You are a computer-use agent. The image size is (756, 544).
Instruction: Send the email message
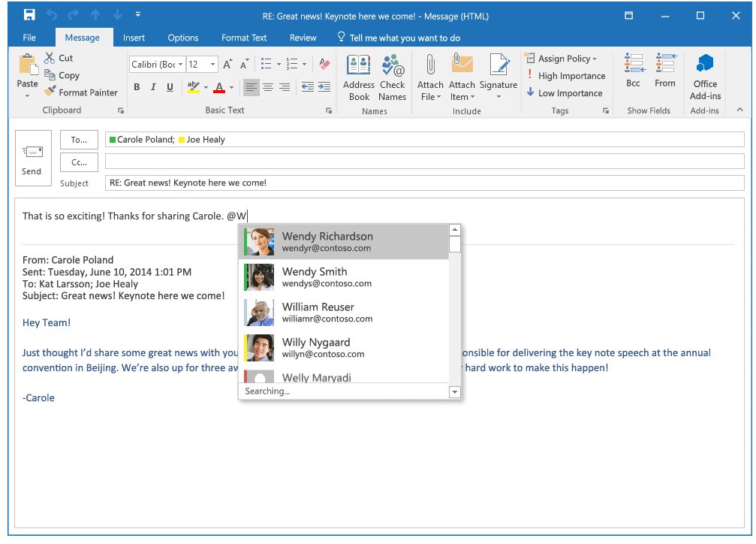33,158
